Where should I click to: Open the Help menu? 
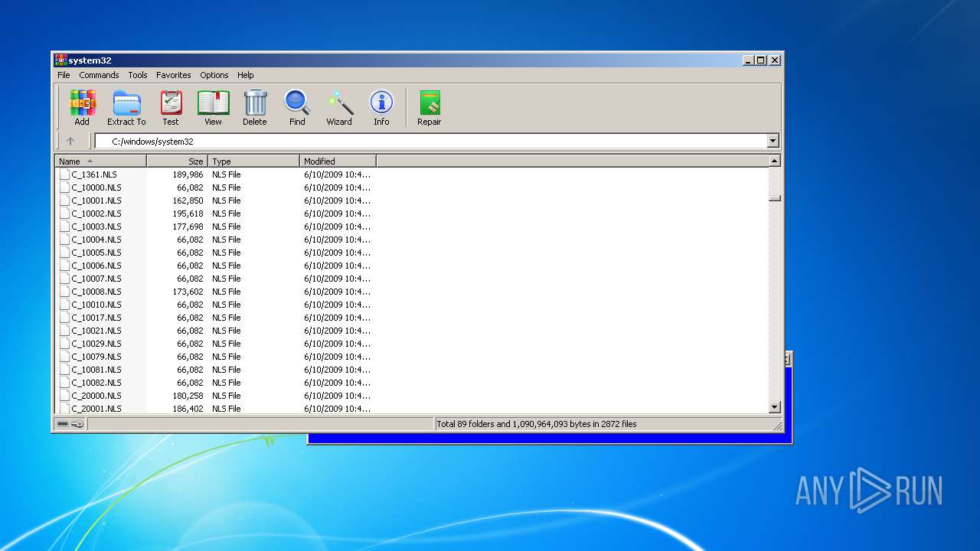245,75
